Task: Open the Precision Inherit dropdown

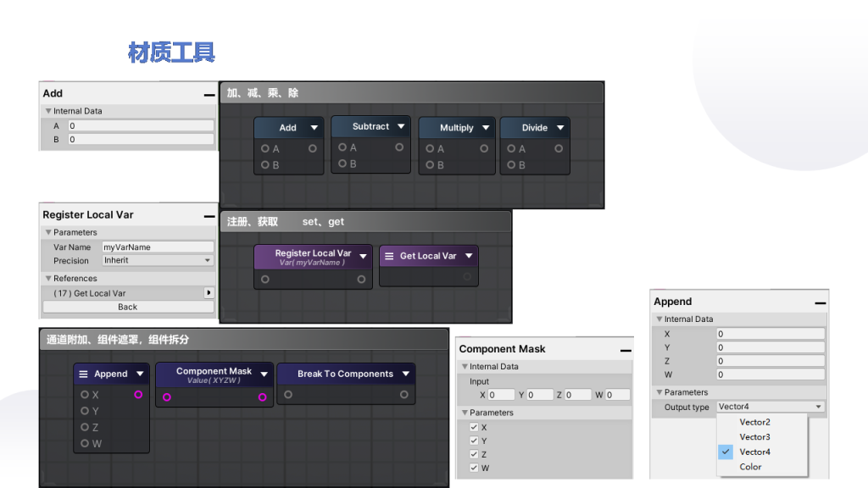Action: point(158,261)
